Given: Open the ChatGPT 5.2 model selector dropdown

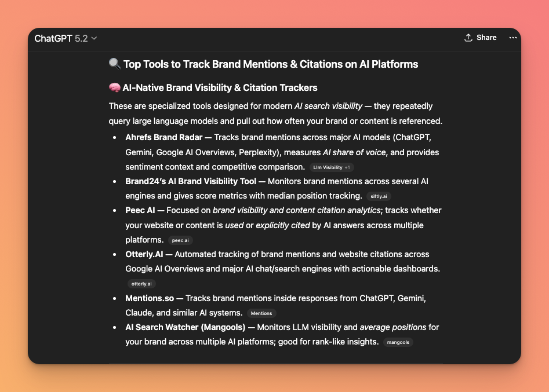Looking at the screenshot, I should pos(66,38).
